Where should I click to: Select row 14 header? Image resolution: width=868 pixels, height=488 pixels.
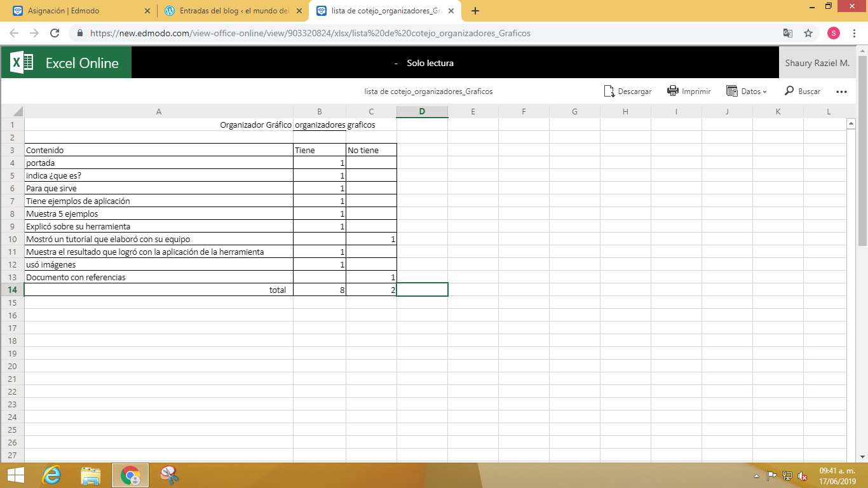[12, 290]
